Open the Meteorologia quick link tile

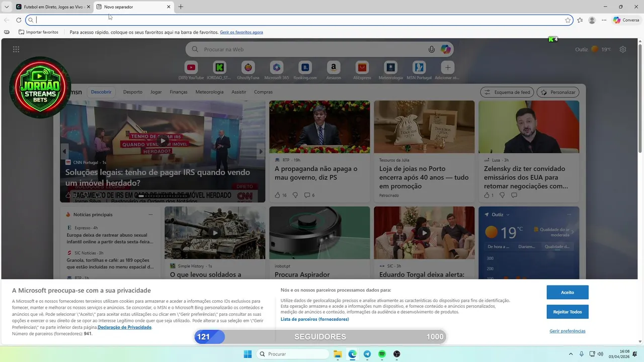point(390,67)
